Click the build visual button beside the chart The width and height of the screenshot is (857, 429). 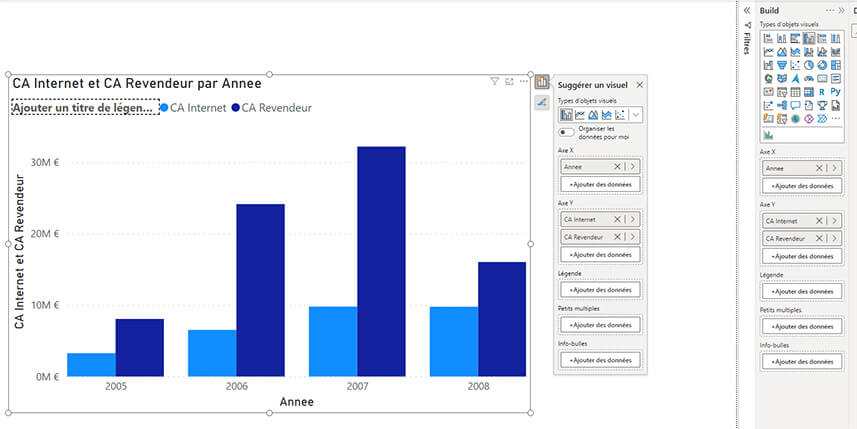(x=542, y=82)
